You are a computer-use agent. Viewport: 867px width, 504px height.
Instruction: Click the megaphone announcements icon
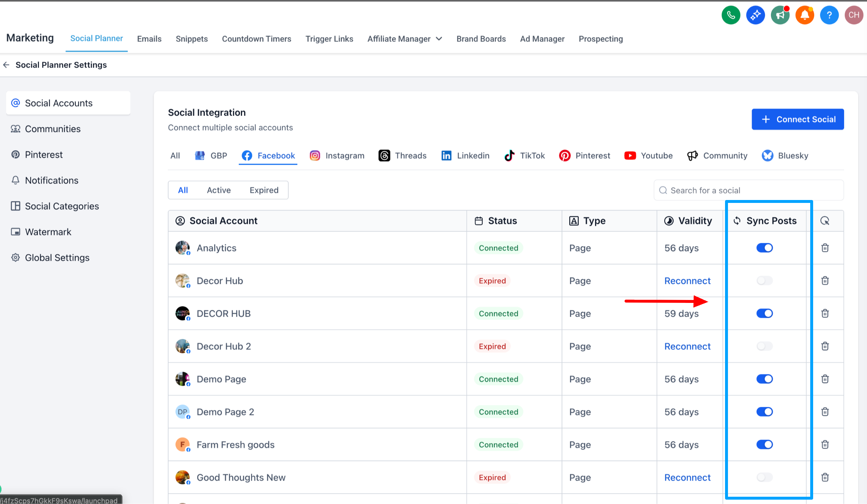pyautogui.click(x=780, y=15)
